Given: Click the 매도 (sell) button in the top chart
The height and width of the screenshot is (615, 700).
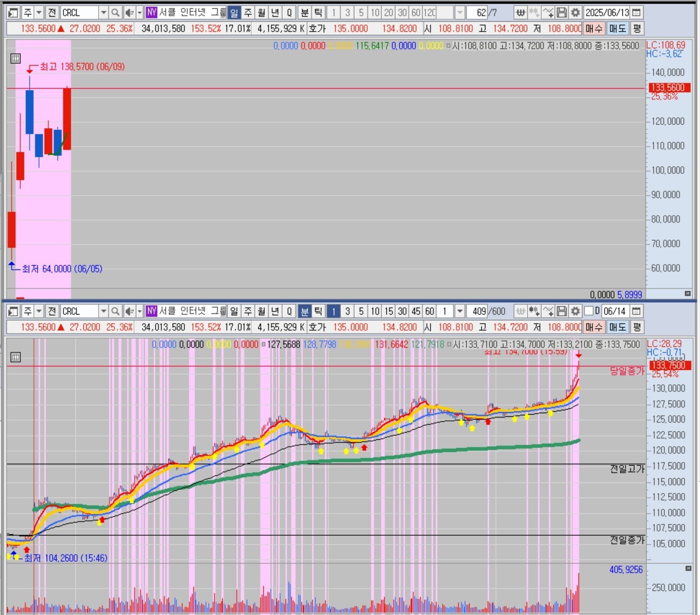Looking at the screenshot, I should point(618,28).
